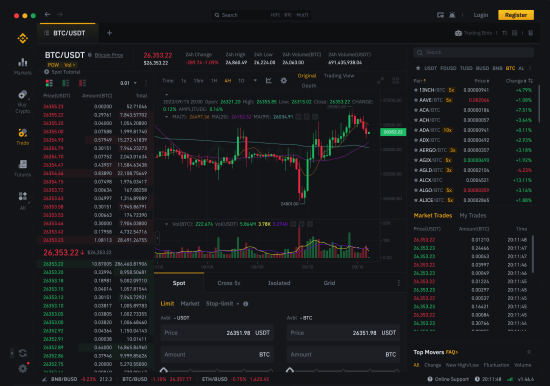Viewport: 550px width, 386px height.
Task: Add a new tab with plus icon
Action: pos(109,33)
